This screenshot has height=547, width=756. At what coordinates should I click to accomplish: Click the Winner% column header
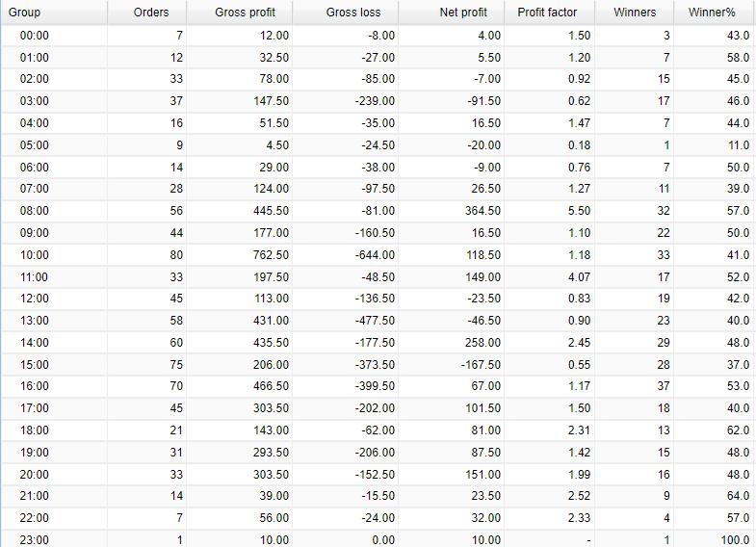click(713, 13)
